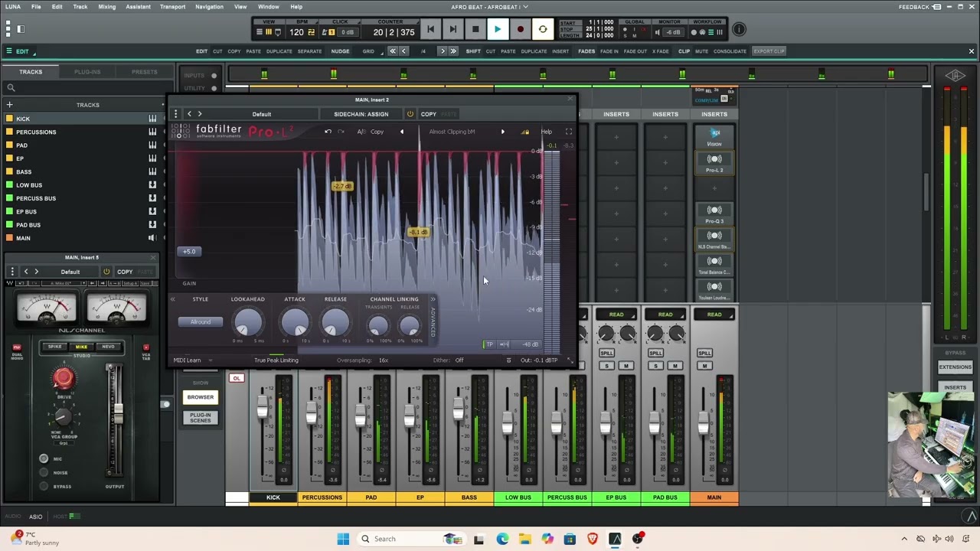Collapse the style panel left chevrons
Image resolution: width=980 pixels, height=551 pixels.
(x=173, y=299)
